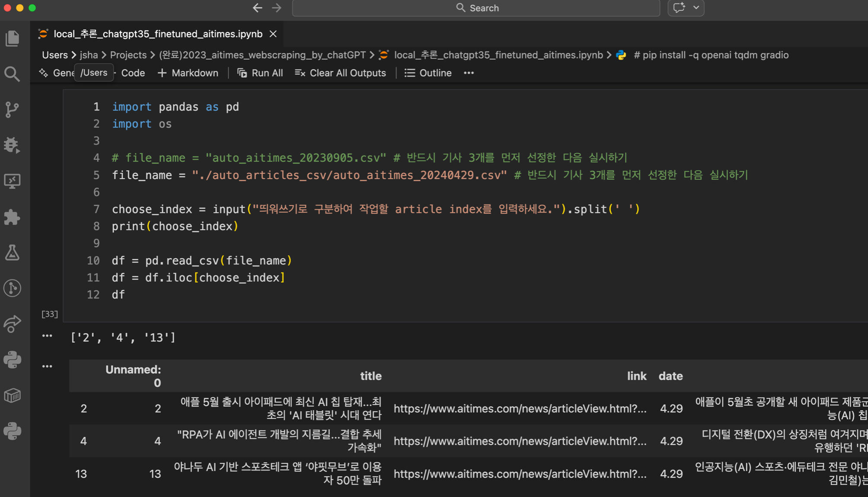Click the index label 13 in the dataframe
This screenshot has width=868, height=497.
81,474
